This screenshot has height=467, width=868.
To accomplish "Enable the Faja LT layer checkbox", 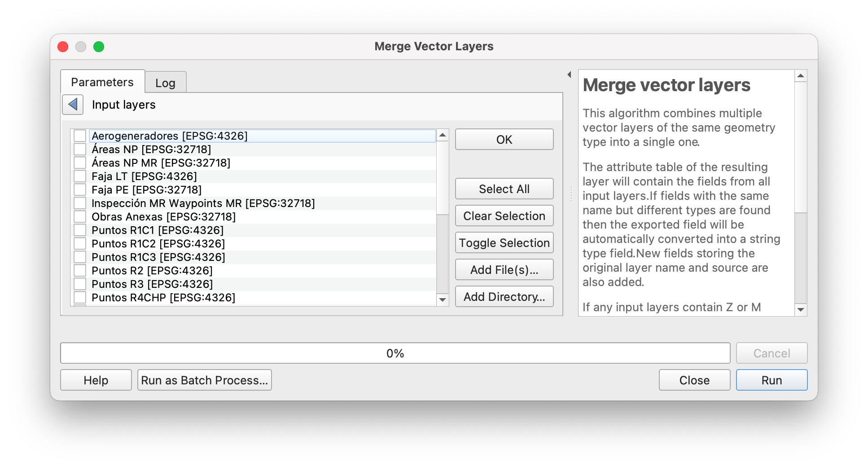I will coord(80,176).
